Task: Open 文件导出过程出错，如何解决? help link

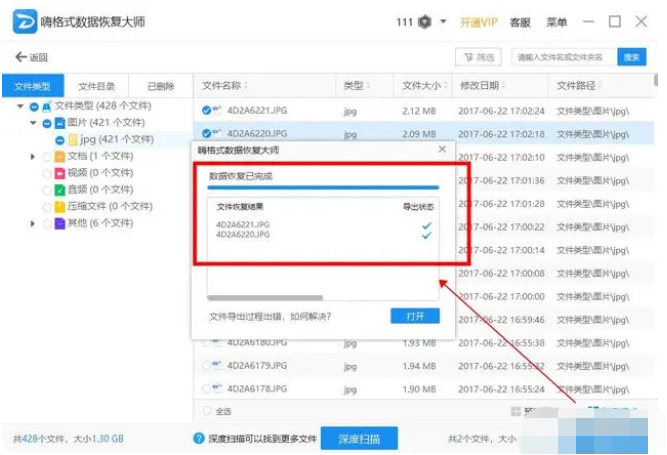Action: pyautogui.click(x=270, y=317)
